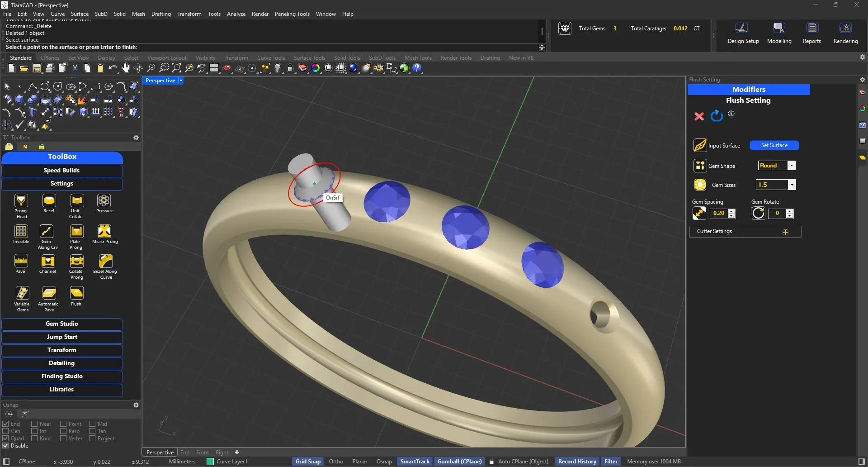The width and height of the screenshot is (868, 467).
Task: Open the Gem Studio section
Action: [62, 324]
